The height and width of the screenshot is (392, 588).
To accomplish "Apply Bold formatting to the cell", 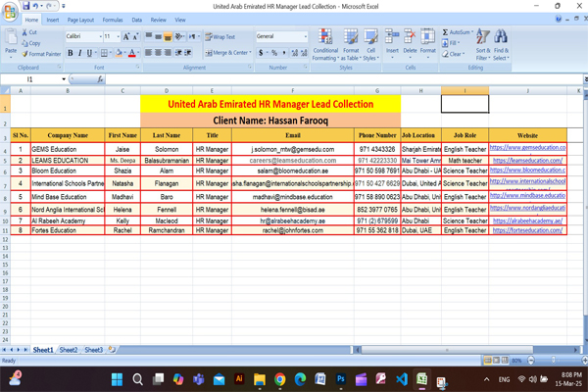I will [x=69, y=53].
